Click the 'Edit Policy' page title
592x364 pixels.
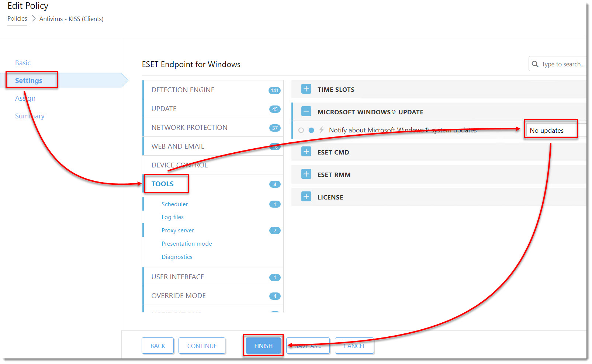(28, 6)
